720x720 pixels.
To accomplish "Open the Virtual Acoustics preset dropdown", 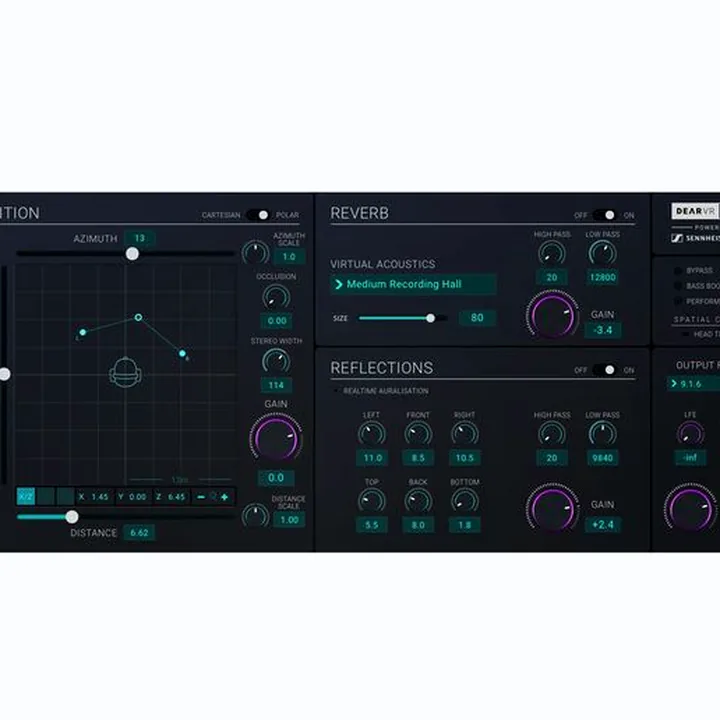I will coord(413,284).
